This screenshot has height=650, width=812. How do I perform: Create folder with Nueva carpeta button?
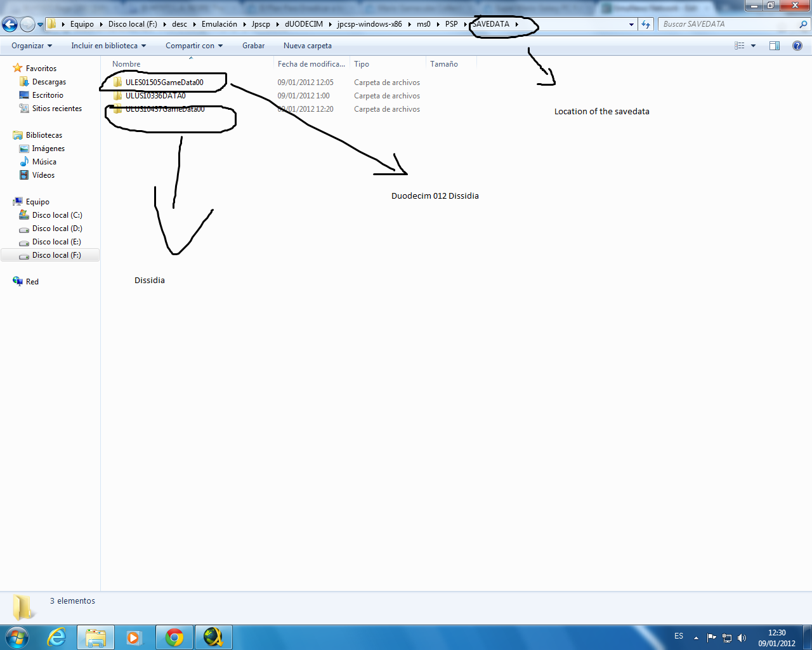click(x=308, y=46)
